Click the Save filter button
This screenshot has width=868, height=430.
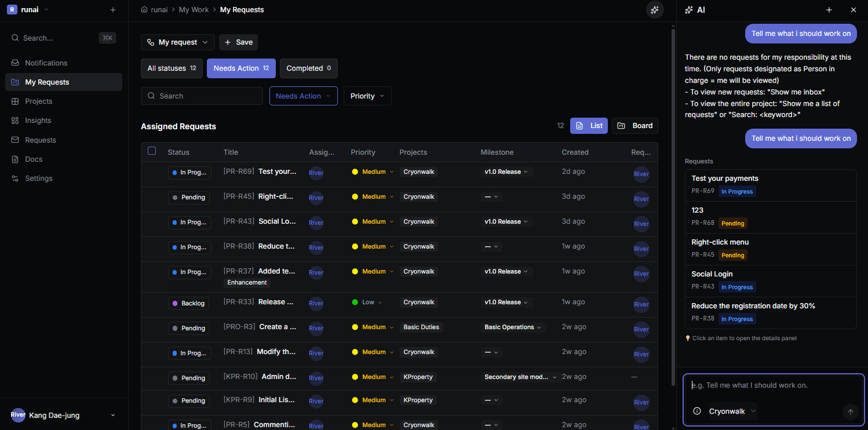click(x=238, y=42)
